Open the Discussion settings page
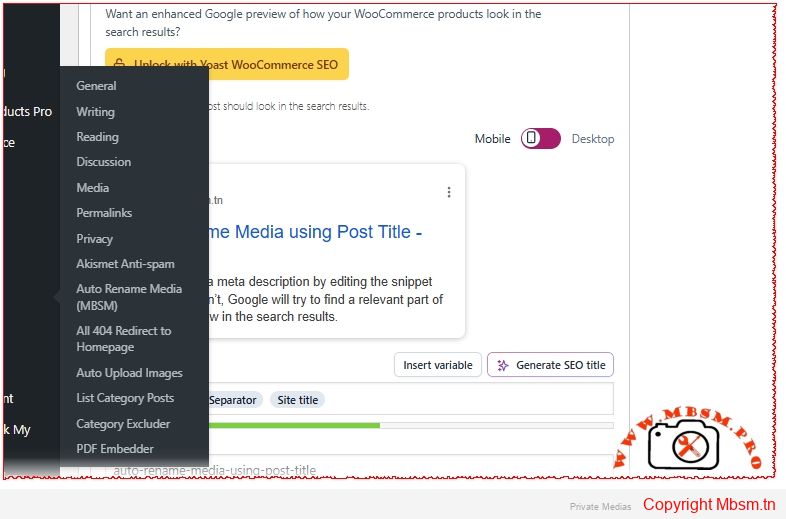 click(104, 162)
